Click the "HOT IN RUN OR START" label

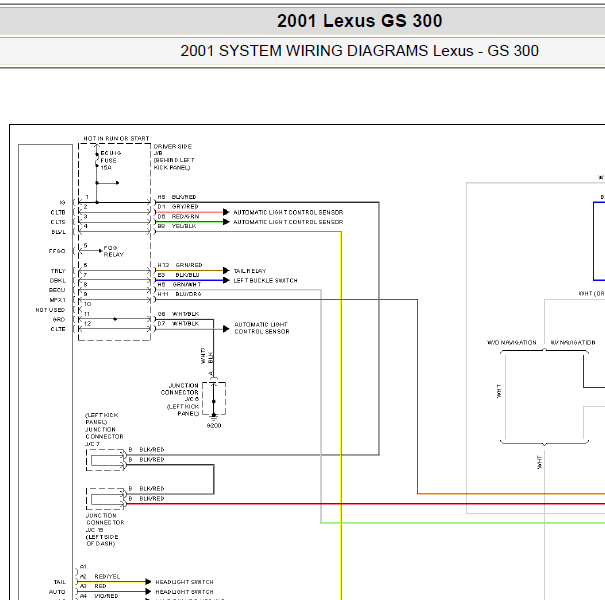coord(116,139)
